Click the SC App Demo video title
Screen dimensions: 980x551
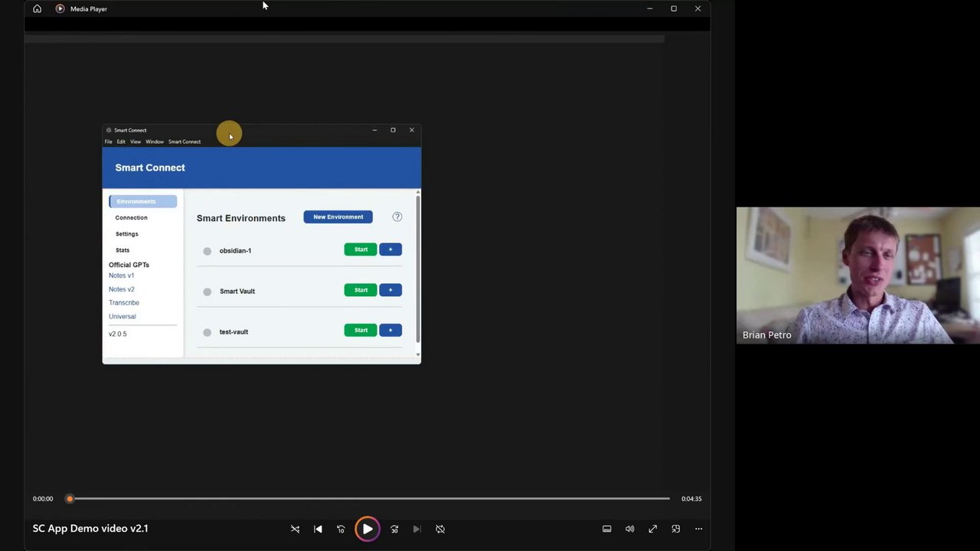point(90,528)
